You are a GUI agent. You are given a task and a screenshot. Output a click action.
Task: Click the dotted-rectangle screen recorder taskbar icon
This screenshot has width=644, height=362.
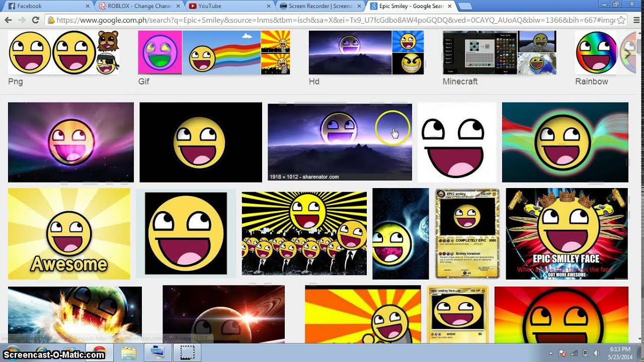pyautogui.click(x=187, y=352)
